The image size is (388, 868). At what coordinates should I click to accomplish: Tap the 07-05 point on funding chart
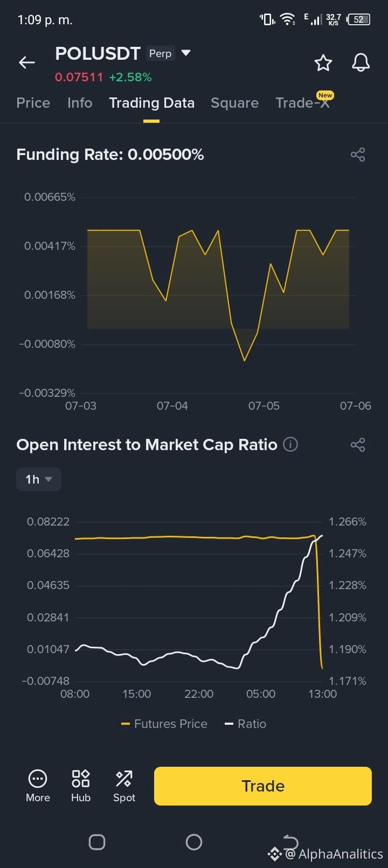tap(264, 406)
